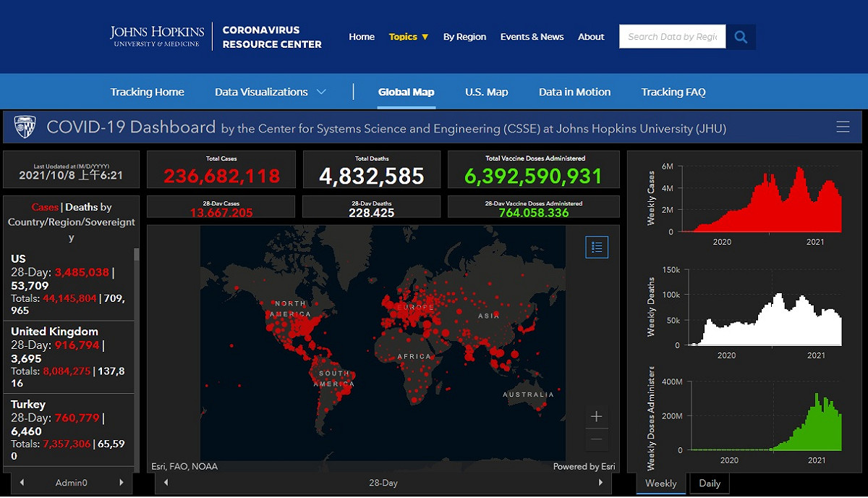This screenshot has height=498, width=868.
Task: Click the Deaths toggle in country list header
Action: (x=82, y=207)
